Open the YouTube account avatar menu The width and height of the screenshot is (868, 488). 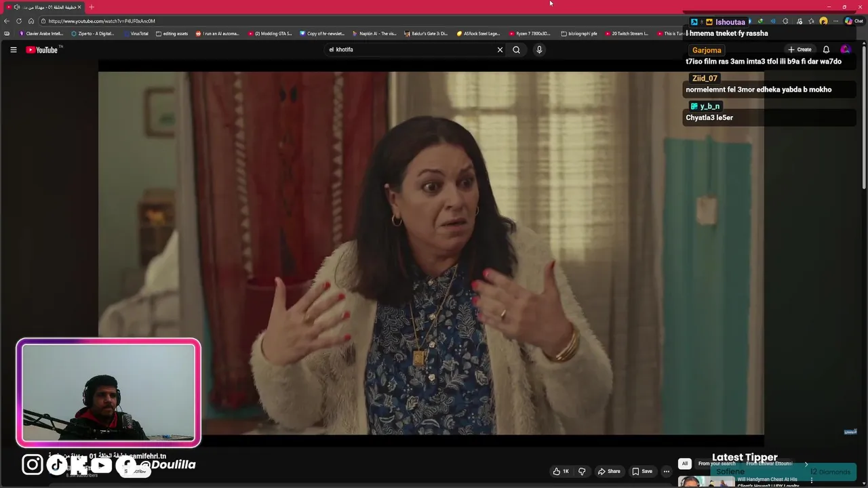click(845, 49)
